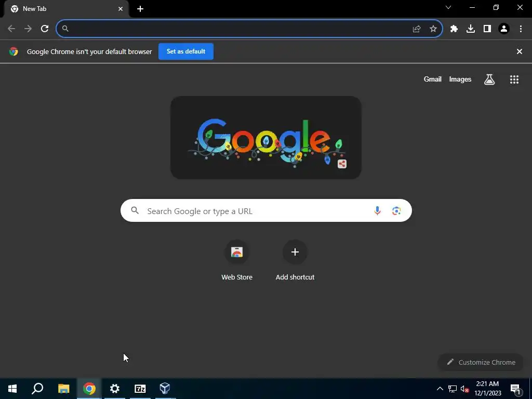532x399 pixels.
Task: Click the network status tray icon
Action: click(453, 389)
